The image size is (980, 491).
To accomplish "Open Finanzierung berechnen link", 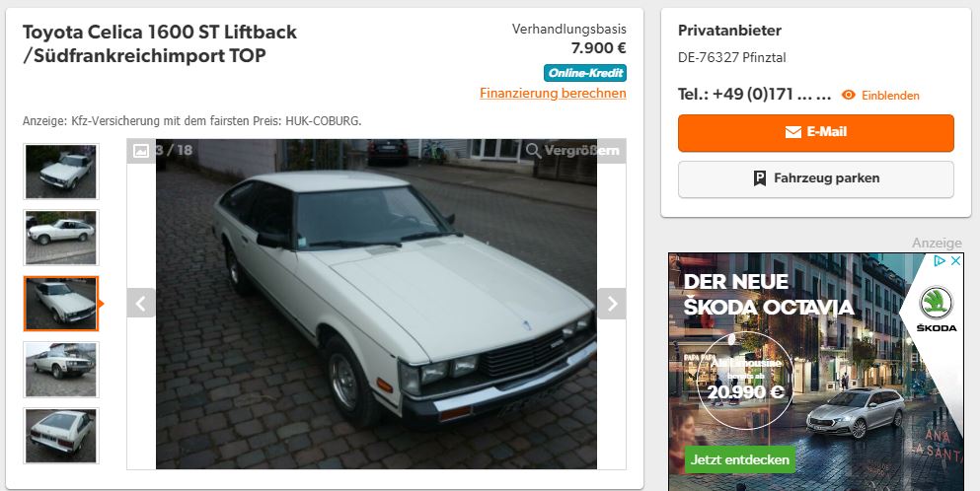I will tap(553, 93).
